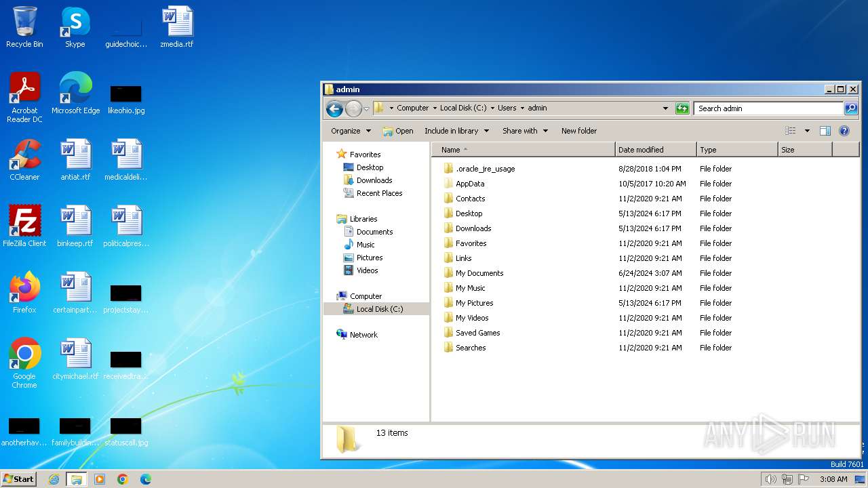Sort by Date modified column header
Screen dimensions: 868x488
click(656, 150)
